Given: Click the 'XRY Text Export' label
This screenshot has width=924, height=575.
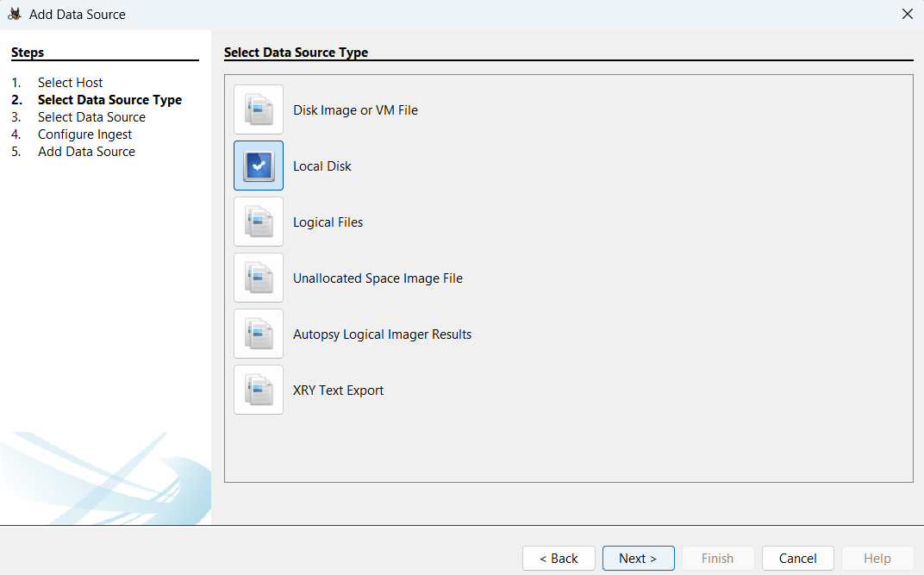Looking at the screenshot, I should coord(338,391).
